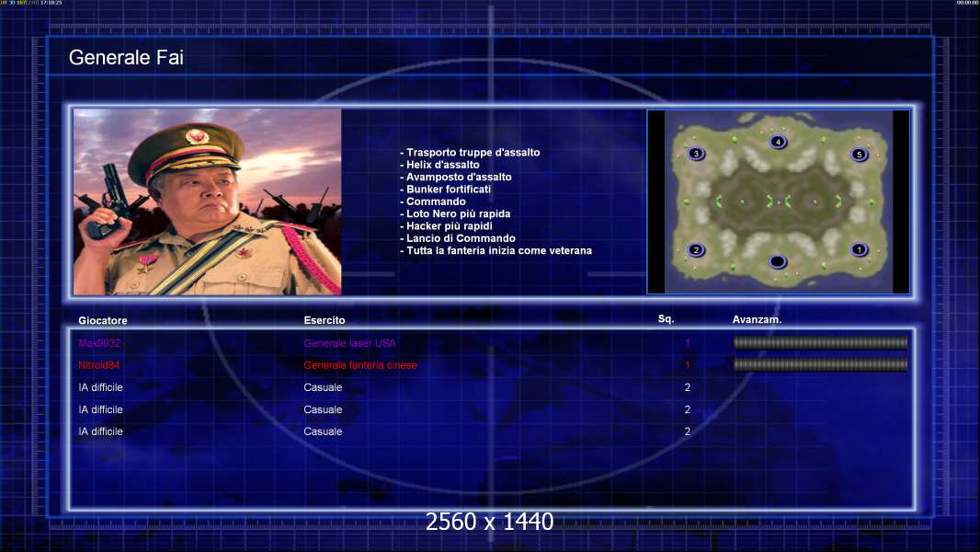Image resolution: width=980 pixels, height=552 pixels.
Task: Click the team number in Max9932's row
Action: coord(688,343)
